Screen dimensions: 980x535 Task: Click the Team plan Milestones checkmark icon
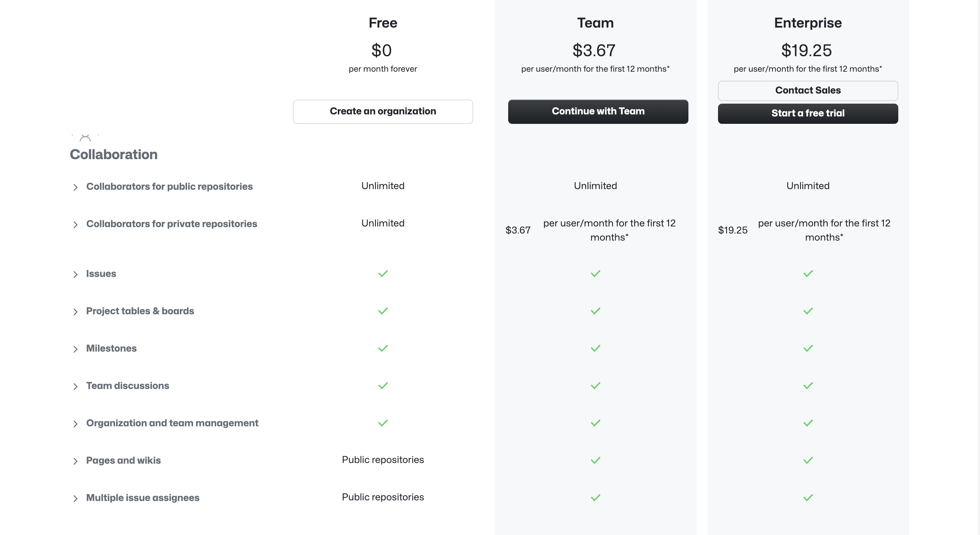[596, 348]
